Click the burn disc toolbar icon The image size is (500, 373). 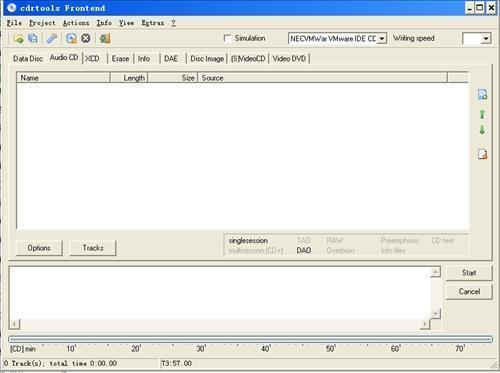[71, 38]
